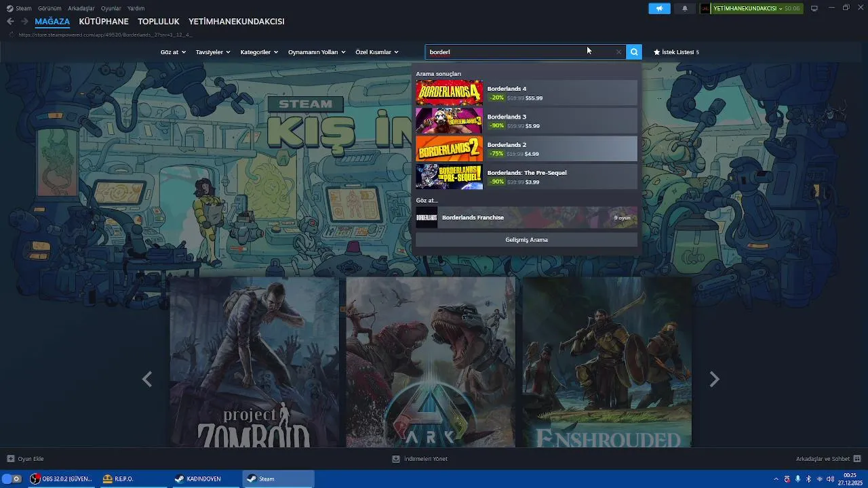868x488 pixels.
Task: Open Arkadaşlar ve Sohbet chat icon
Action: pyautogui.click(x=857, y=459)
